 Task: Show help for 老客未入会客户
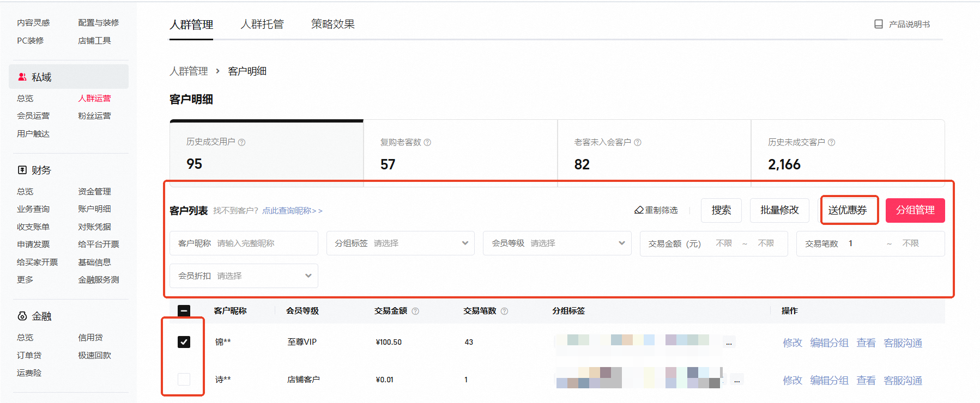click(638, 142)
